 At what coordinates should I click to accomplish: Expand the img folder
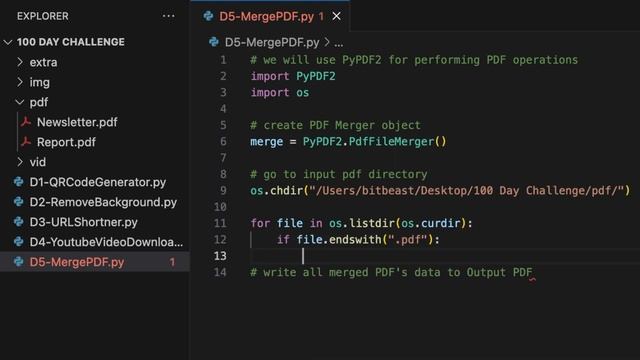click(x=20, y=82)
